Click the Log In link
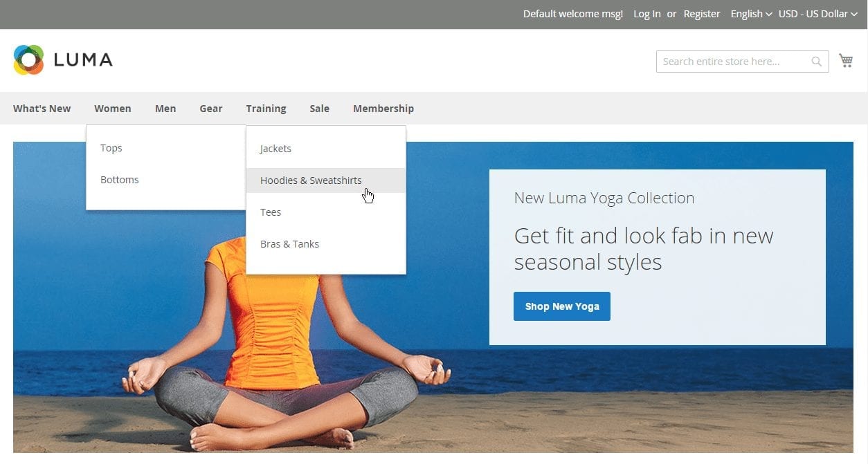The height and width of the screenshot is (464, 868). [x=647, y=13]
